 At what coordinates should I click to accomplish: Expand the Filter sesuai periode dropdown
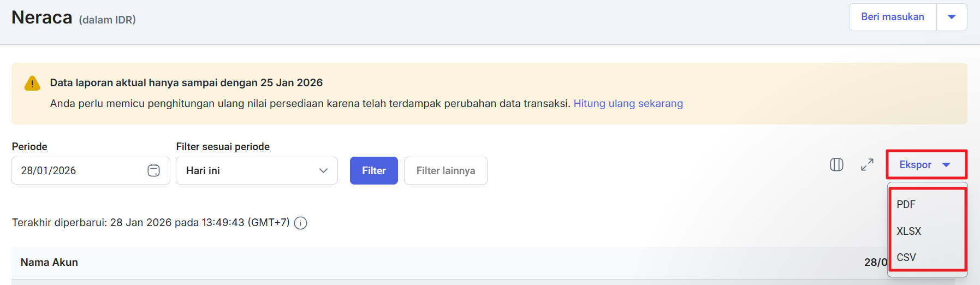point(257,171)
